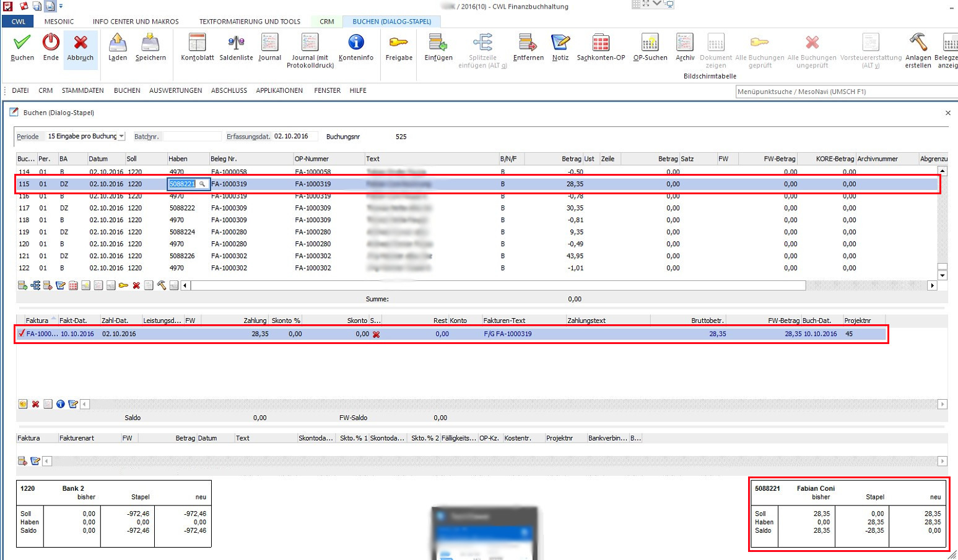958x560 pixels.
Task: Click the Notiz notepad icon
Action: [560, 43]
